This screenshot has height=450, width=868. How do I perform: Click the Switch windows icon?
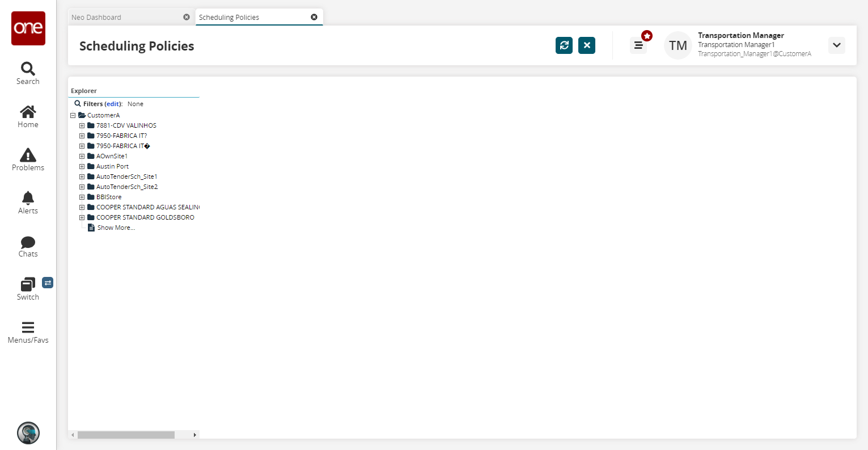click(x=28, y=284)
